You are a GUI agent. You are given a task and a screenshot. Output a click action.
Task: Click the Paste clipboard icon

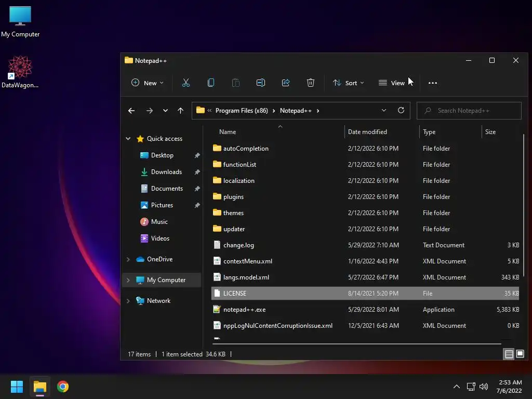[x=236, y=83]
